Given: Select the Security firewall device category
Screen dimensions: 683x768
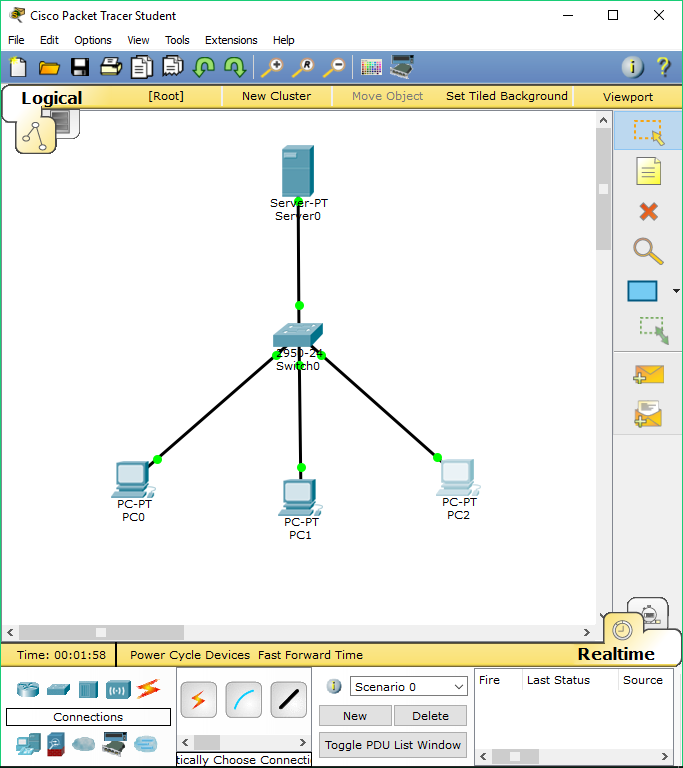Looking at the screenshot, I should pyautogui.click(x=56, y=744).
